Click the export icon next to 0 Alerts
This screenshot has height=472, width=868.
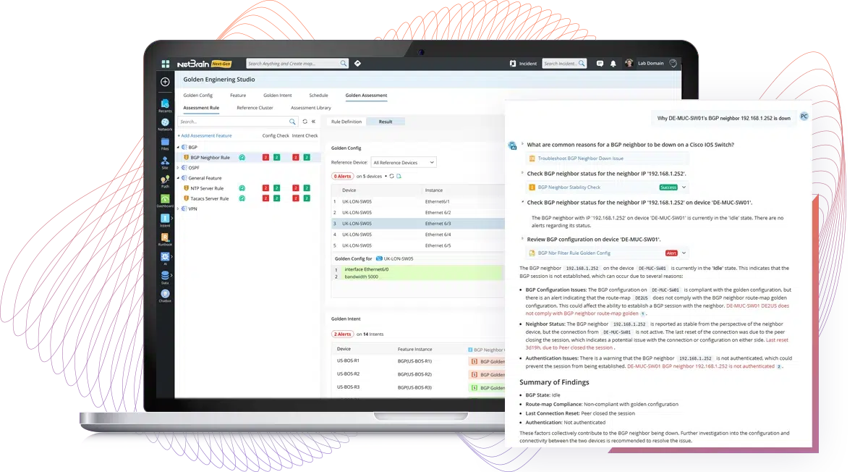coord(399,176)
